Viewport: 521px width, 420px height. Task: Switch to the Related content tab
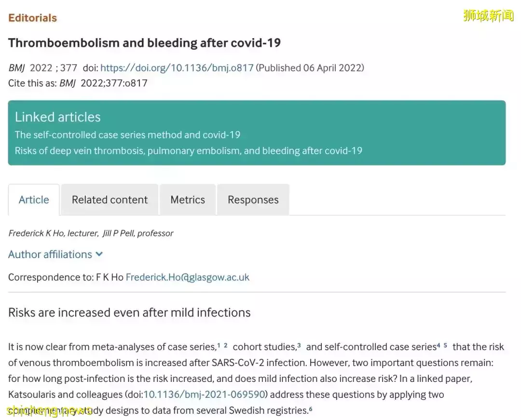pos(110,200)
